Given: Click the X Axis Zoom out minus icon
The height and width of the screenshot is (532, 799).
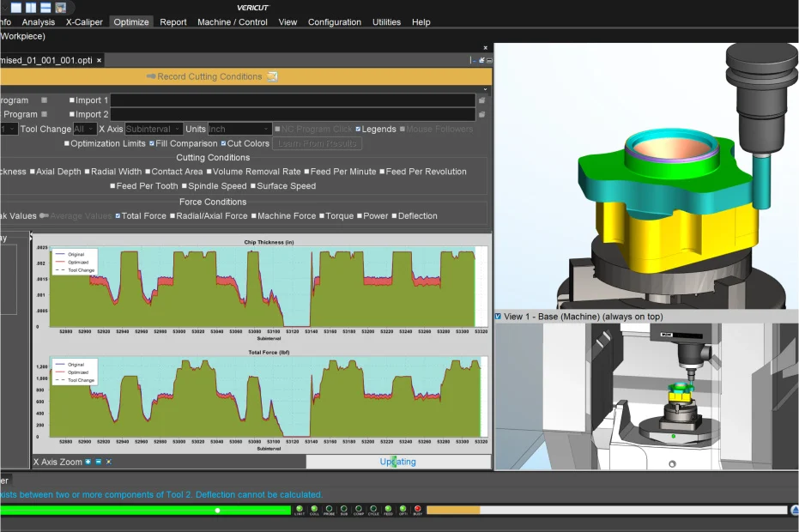Looking at the screenshot, I should pyautogui.click(x=99, y=462).
